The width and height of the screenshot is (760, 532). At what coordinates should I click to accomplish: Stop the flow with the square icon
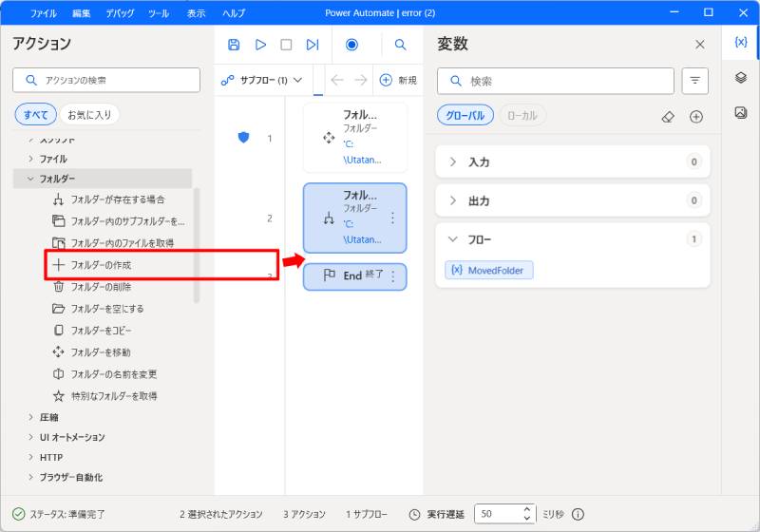coord(286,45)
